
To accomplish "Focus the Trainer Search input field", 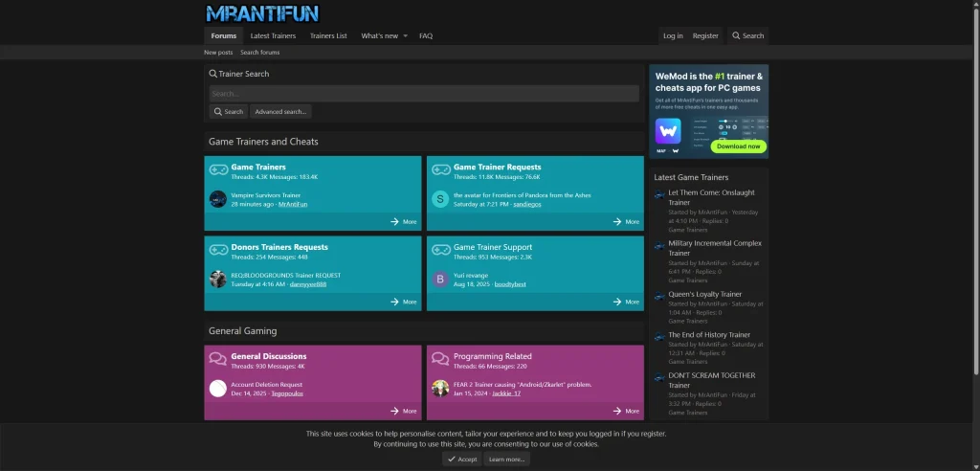I will pos(424,94).
